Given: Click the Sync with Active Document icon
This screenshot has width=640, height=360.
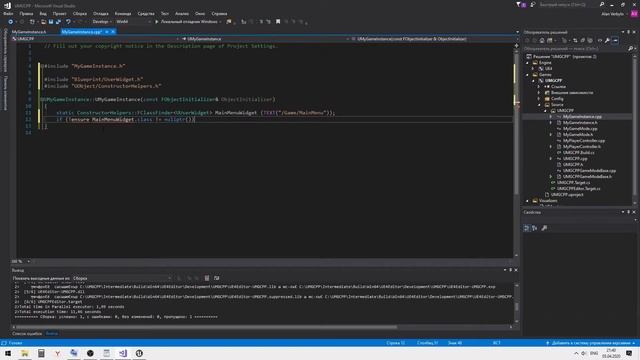Looking at the screenshot, I should click(575, 40).
